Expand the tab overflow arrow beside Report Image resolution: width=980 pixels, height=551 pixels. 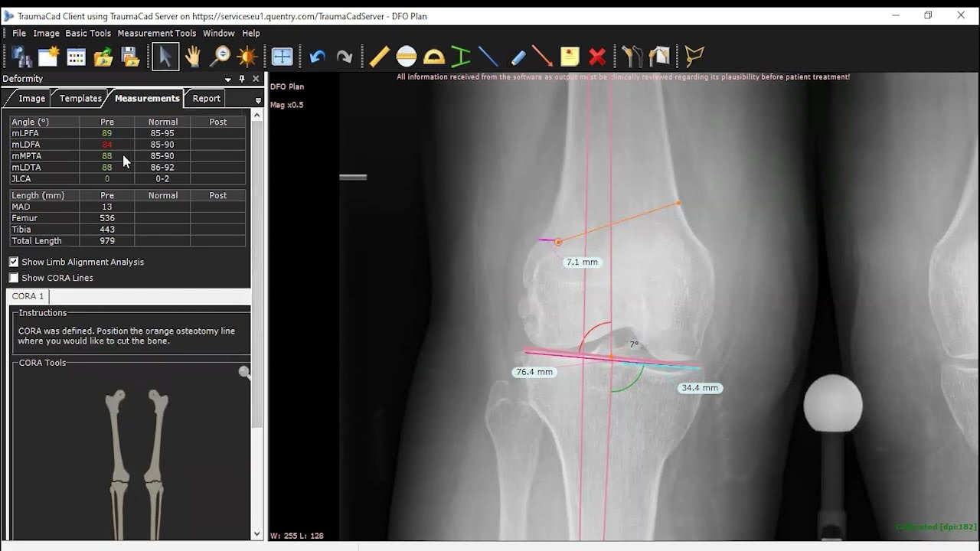click(258, 100)
